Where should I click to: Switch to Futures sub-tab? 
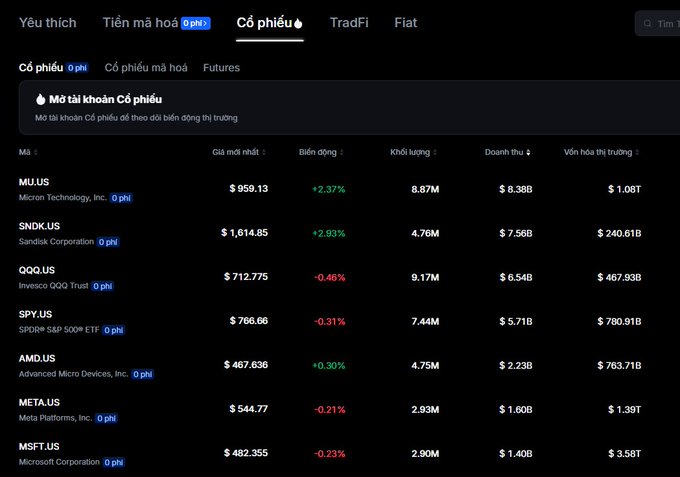tap(221, 68)
